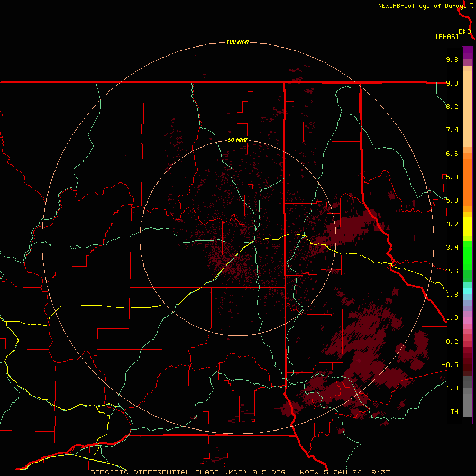Click the purple swatch atop the color bar
476x476 pixels.
pos(467,53)
